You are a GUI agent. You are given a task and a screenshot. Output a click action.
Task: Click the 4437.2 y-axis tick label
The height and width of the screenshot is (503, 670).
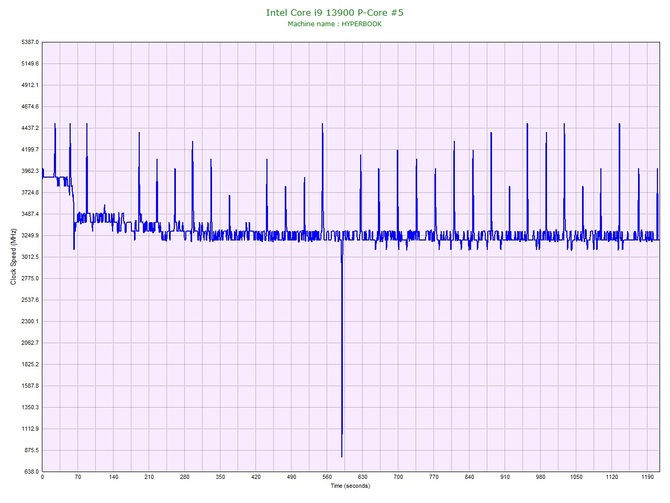point(24,128)
